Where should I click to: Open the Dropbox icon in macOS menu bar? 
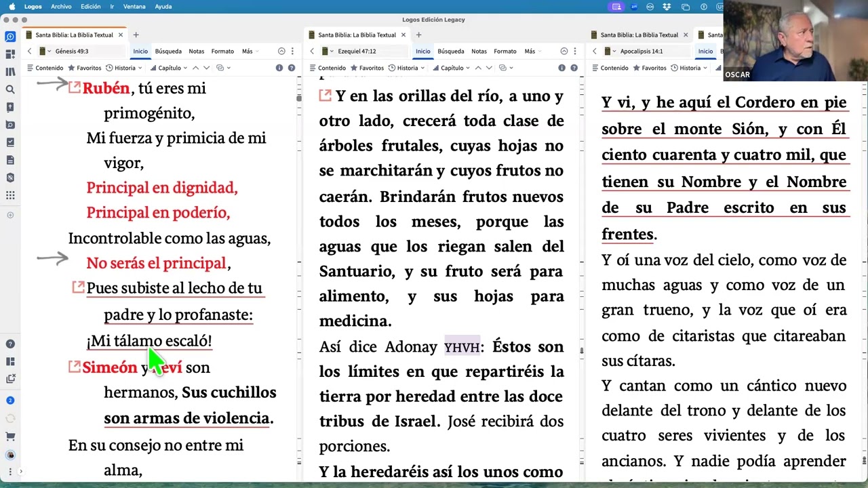click(x=667, y=7)
